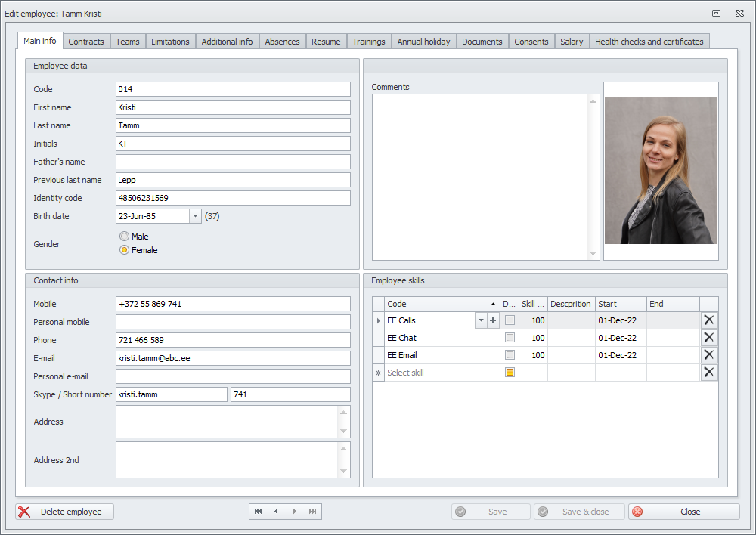This screenshot has width=756, height=535.
Task: Click the employee photo
Action: (661, 171)
